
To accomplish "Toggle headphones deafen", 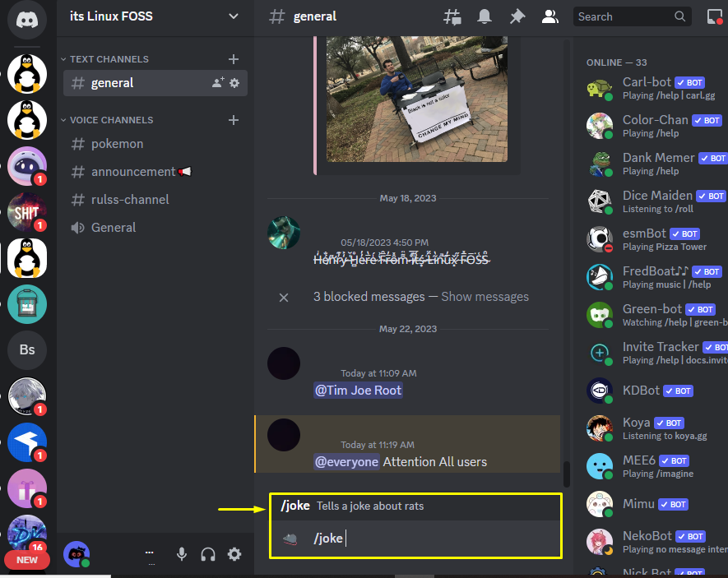I will (208, 554).
